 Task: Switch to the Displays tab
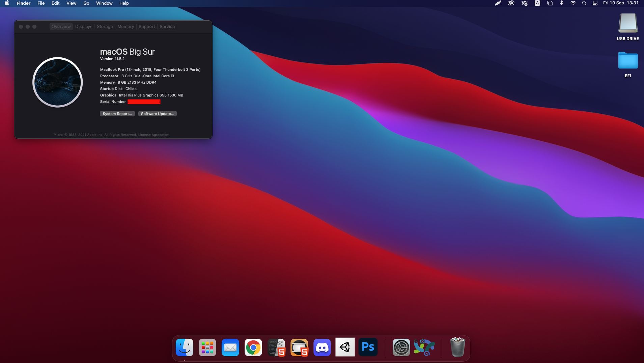point(84,27)
